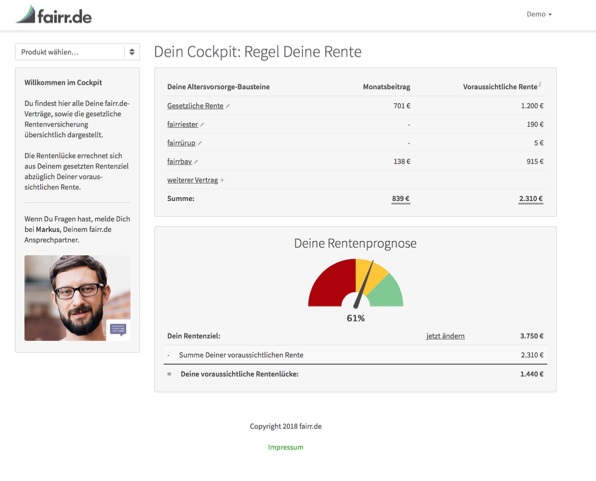Image resolution: width=596 pixels, height=481 pixels.
Task: Click plus icon beside weiterer Vertrag
Action: (x=222, y=180)
